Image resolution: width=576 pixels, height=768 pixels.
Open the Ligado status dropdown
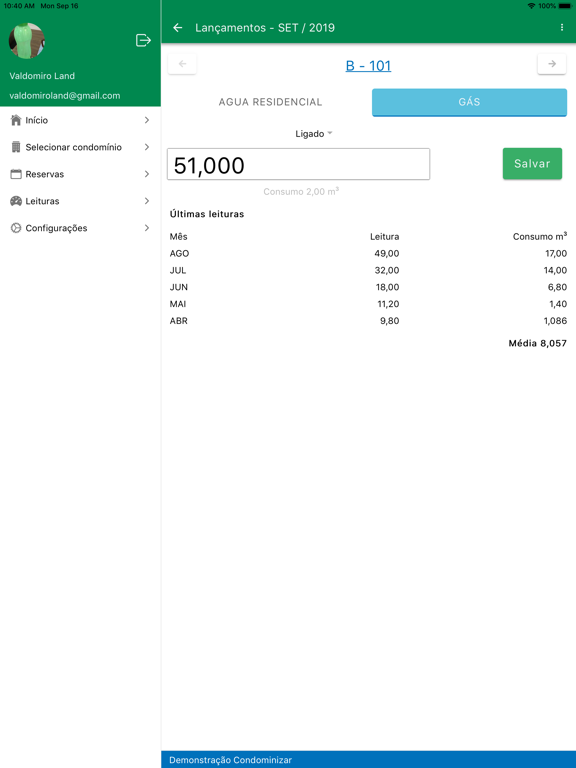coord(313,134)
